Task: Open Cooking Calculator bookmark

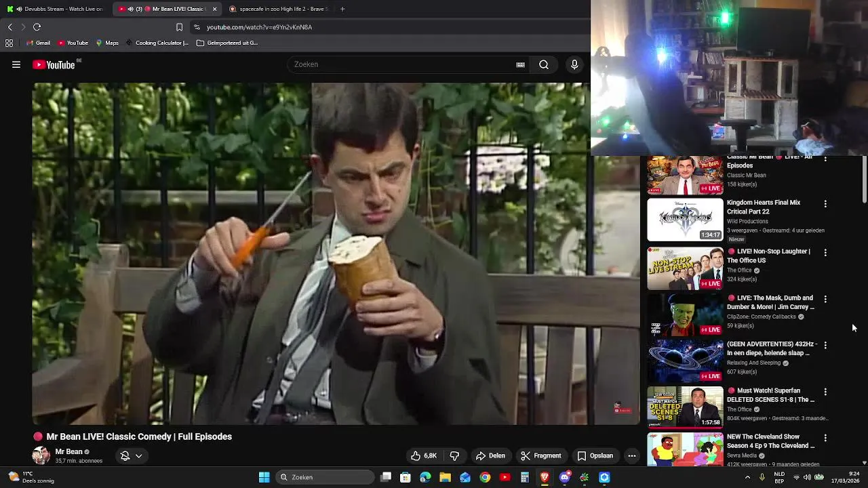Action: [x=157, y=43]
